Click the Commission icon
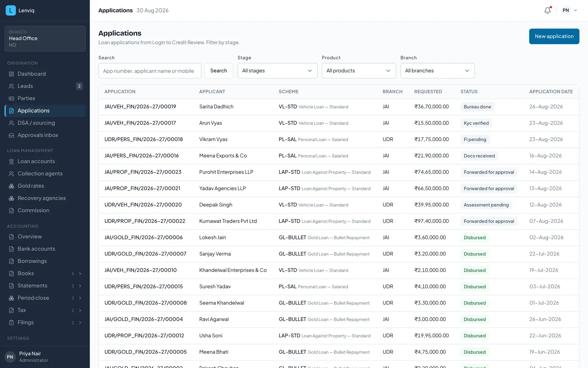This screenshot has height=368, width=588. pos(11,210)
